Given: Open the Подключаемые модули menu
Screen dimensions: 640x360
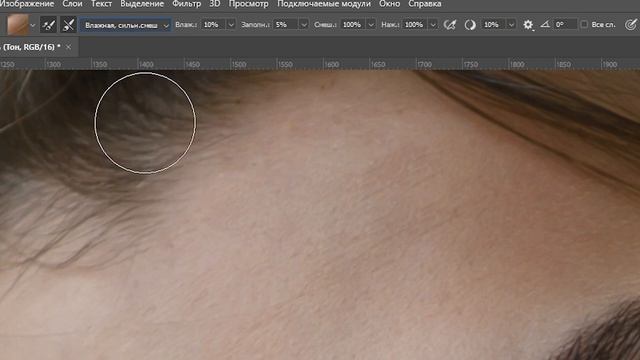Looking at the screenshot, I should [324, 4].
